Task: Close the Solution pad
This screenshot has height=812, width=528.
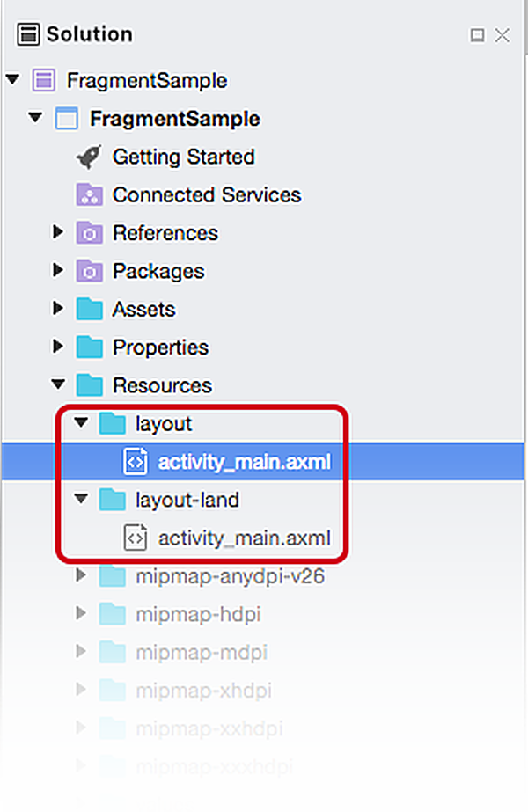Action: click(x=502, y=35)
